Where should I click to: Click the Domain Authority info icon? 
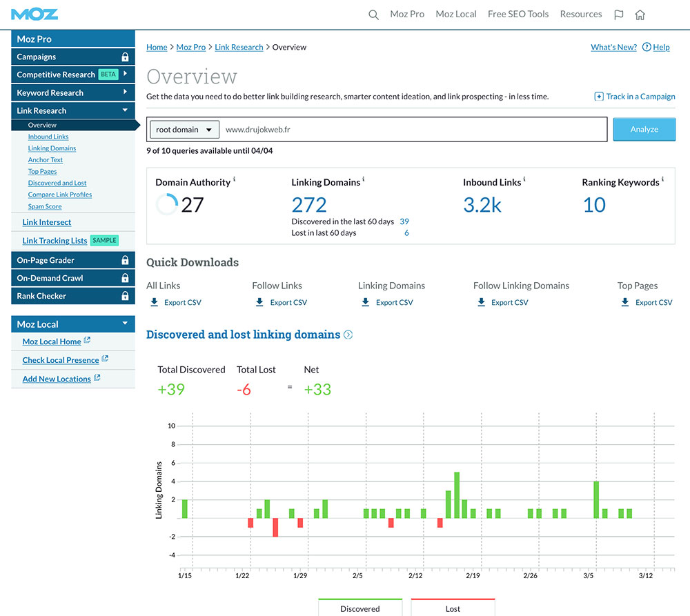click(234, 179)
